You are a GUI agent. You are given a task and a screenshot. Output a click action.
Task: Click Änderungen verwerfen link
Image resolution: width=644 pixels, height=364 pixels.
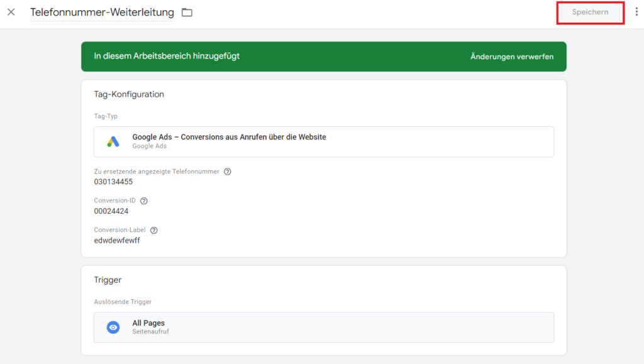pos(512,57)
